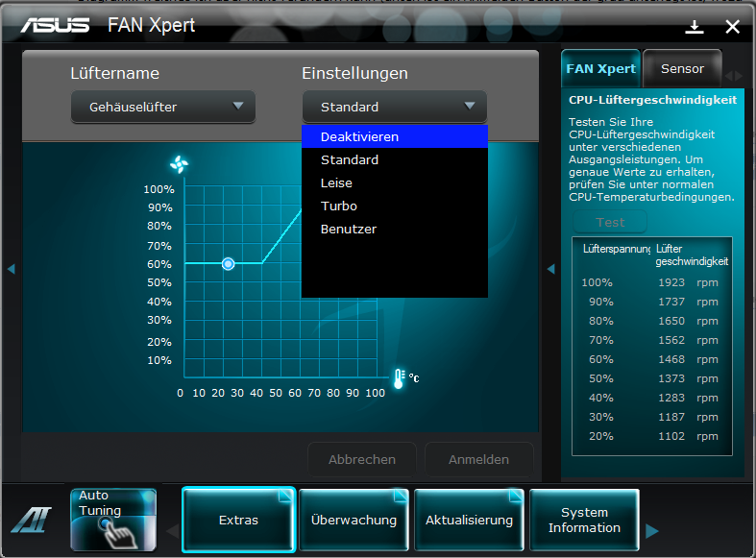Click the Lüfterspannung column header
756x558 pixels.
coord(616,249)
